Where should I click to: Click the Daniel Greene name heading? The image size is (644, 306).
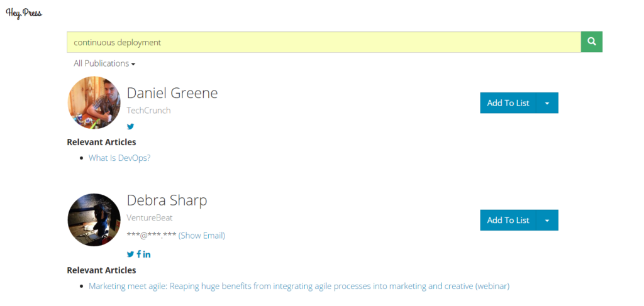(x=172, y=93)
